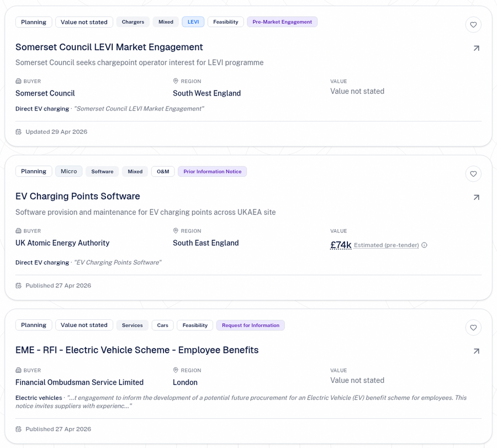Click region pin icon above London
Image resolution: width=497 pixels, height=448 pixels.
tap(176, 370)
